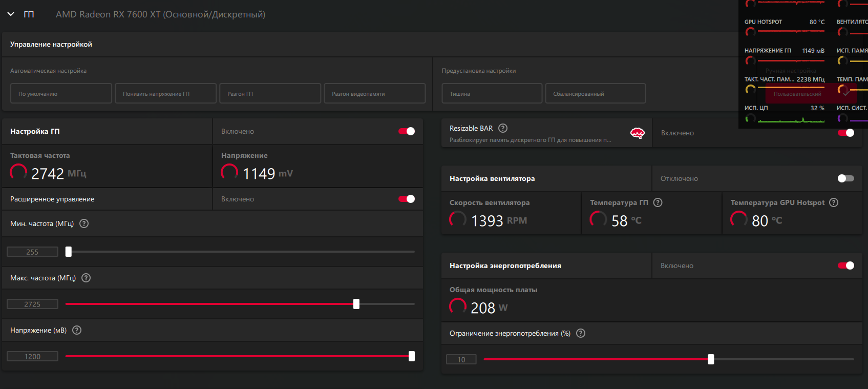Viewport: 868px width, 389px height.
Task: Collapse the ГП section chevron
Action: pos(11,14)
